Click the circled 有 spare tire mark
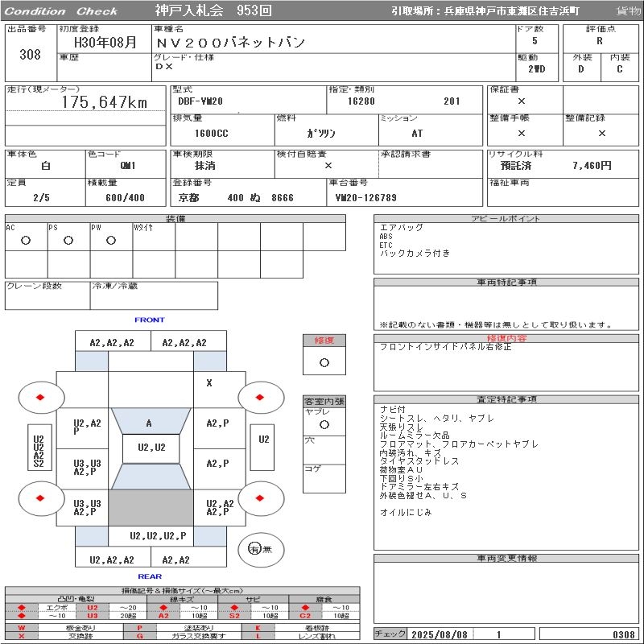Image resolution: width=644 pixels, height=644 pixels. [x=254, y=549]
